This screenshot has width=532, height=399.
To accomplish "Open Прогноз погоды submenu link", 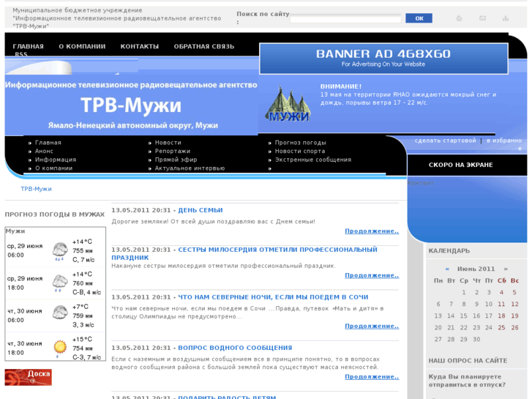I will click(x=300, y=143).
